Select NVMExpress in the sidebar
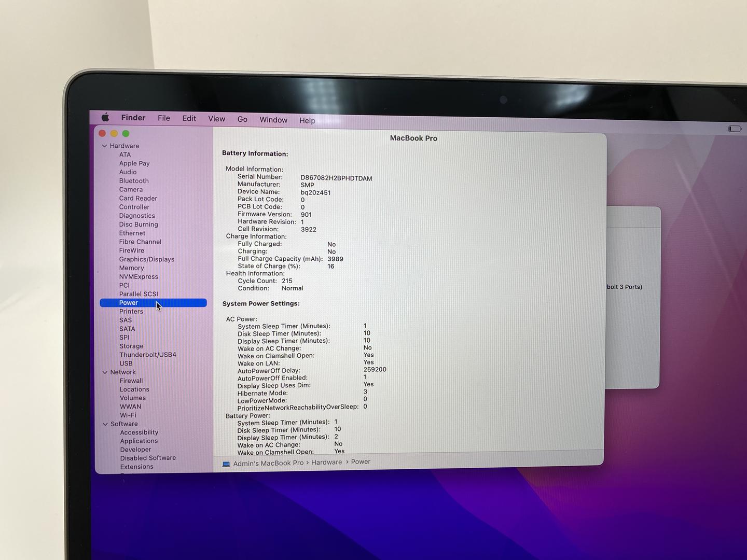747x560 pixels. click(x=139, y=276)
